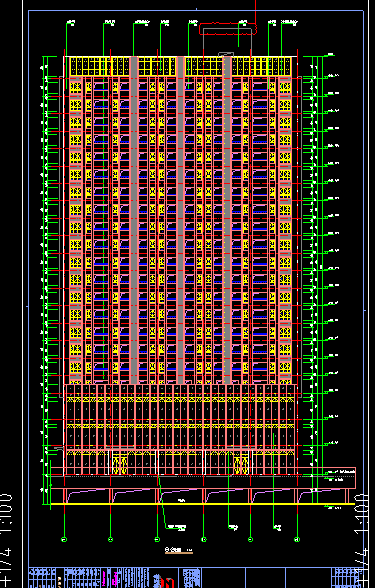Screen dimensions: 375x588
Task: Click the top-left material callout label above the roof
Action: click(x=70, y=23)
